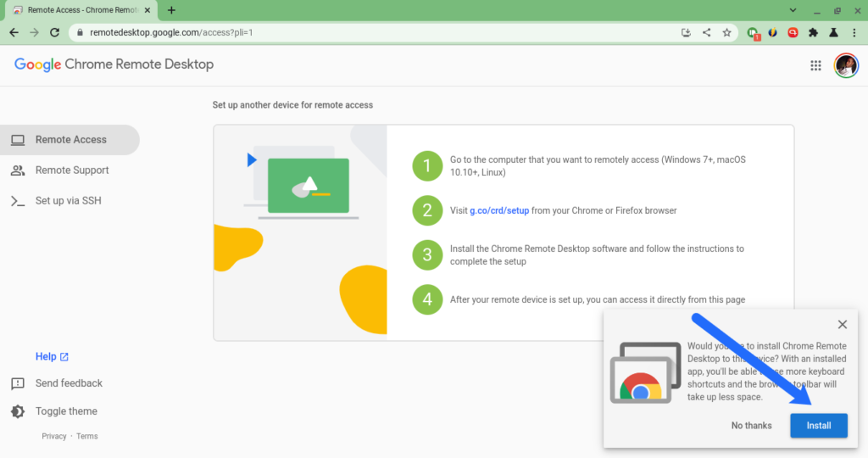868x458 pixels.
Task: Click Send feedback in the sidebar
Action: [69, 383]
